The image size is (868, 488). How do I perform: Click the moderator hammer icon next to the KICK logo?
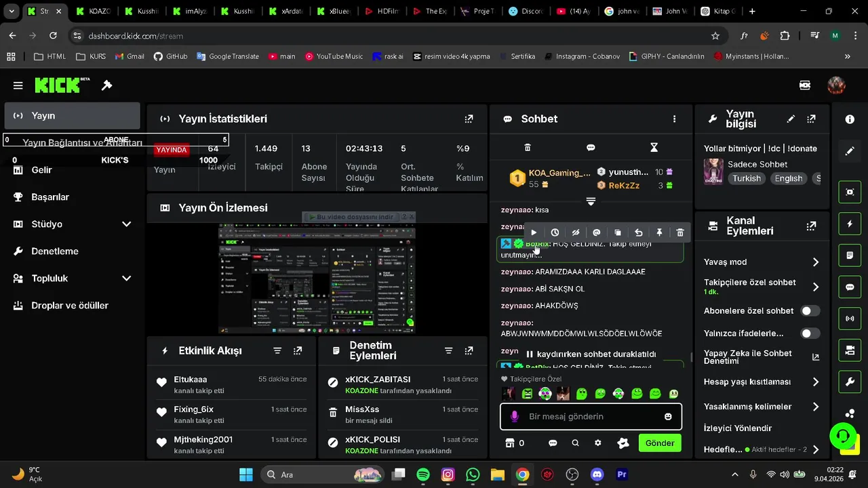pyautogui.click(x=106, y=85)
